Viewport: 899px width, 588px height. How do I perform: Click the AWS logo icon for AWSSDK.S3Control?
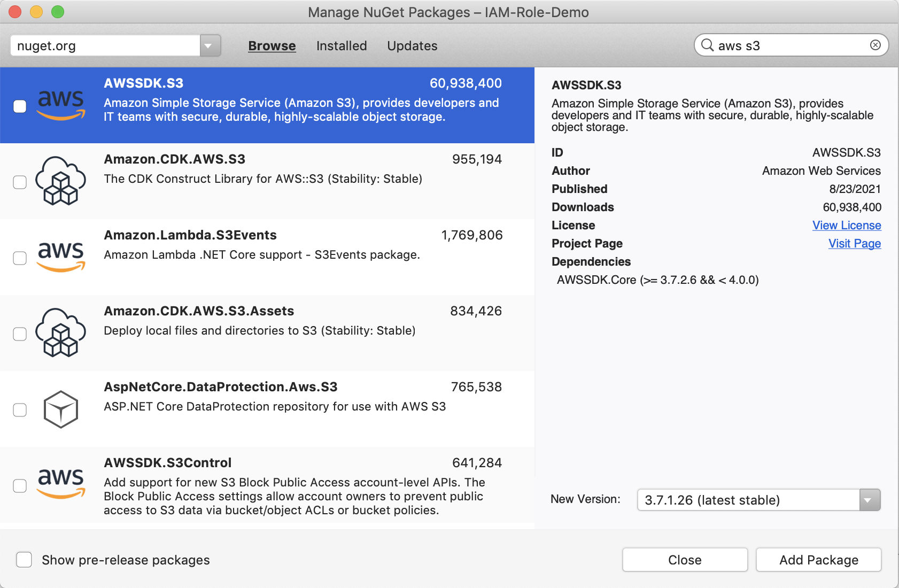tap(61, 484)
